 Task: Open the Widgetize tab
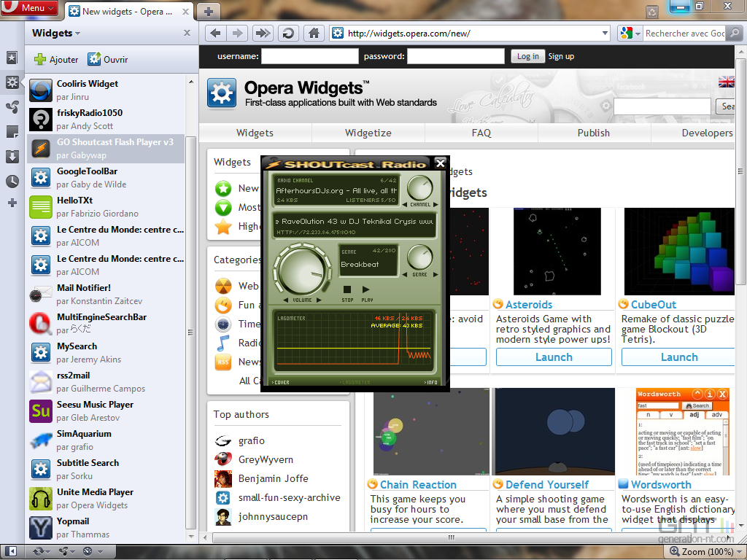click(368, 133)
